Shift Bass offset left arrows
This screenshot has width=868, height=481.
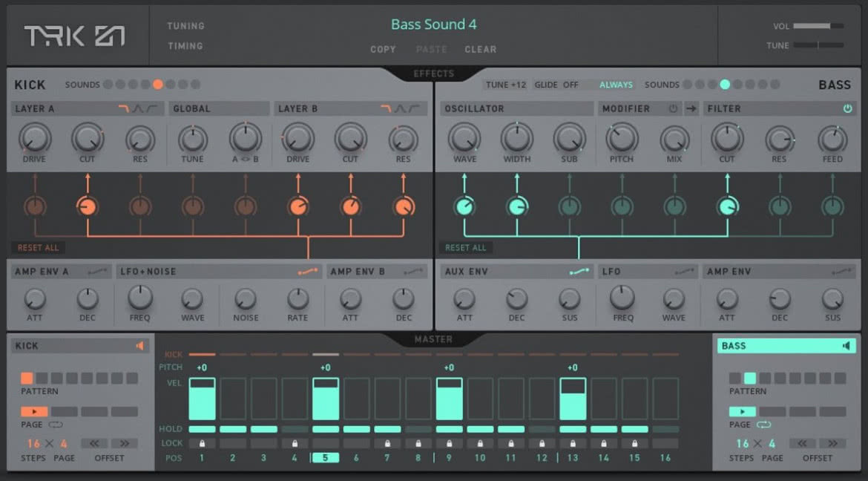point(802,443)
